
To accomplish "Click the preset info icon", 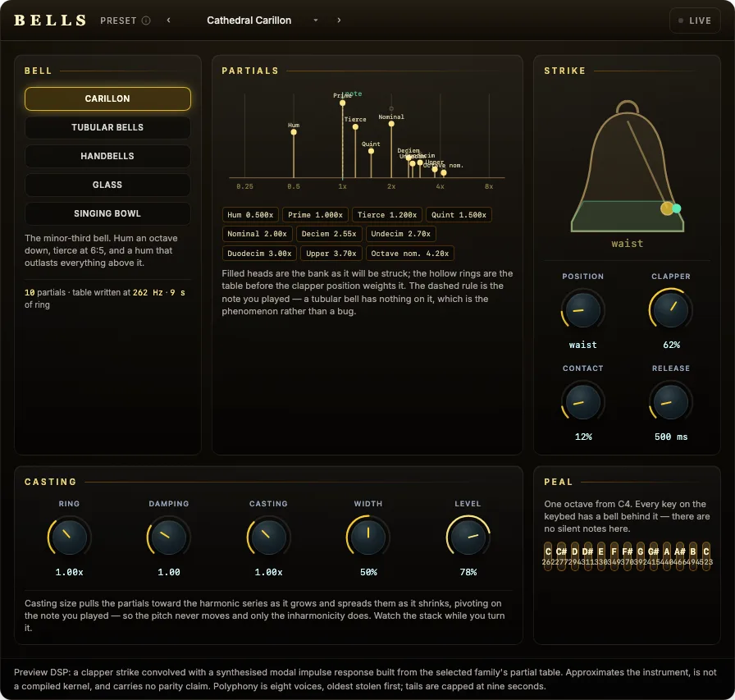I will point(146,21).
